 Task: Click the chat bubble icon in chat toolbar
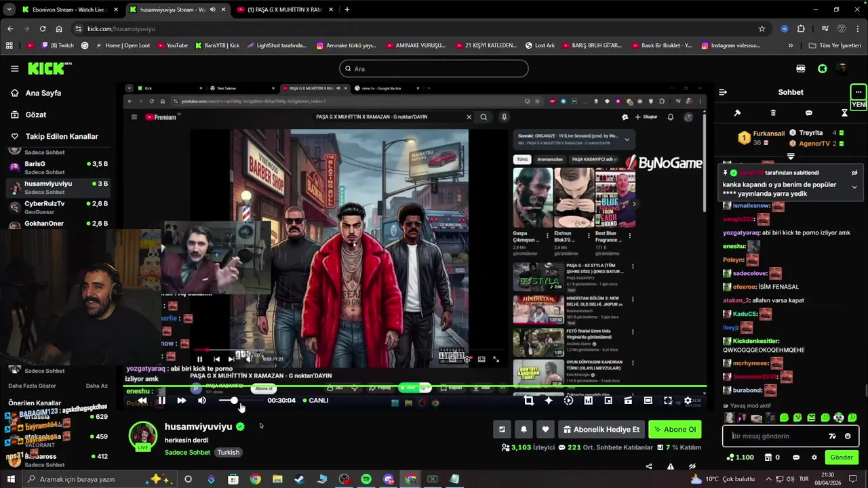click(808, 113)
